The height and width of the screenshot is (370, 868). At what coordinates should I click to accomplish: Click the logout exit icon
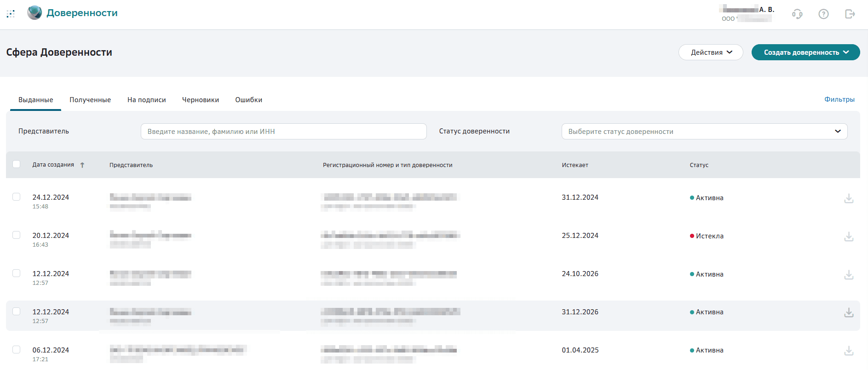(850, 14)
